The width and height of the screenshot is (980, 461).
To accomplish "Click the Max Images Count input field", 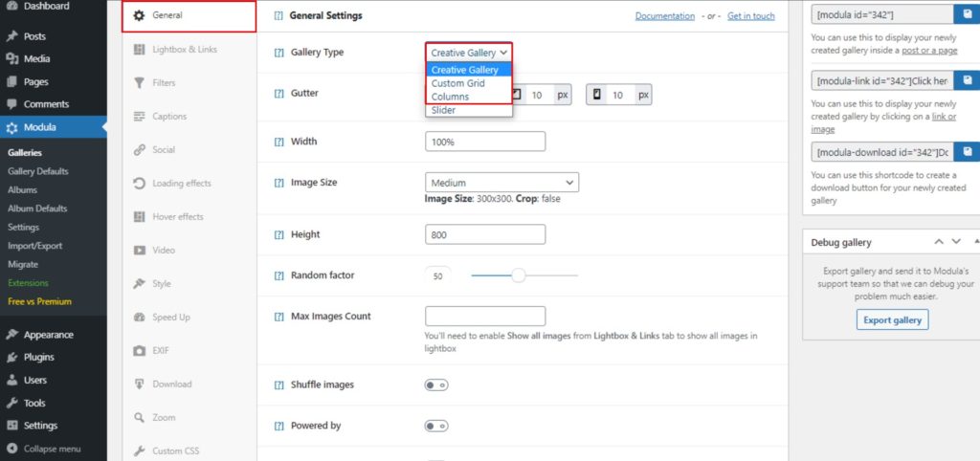I will coord(485,317).
